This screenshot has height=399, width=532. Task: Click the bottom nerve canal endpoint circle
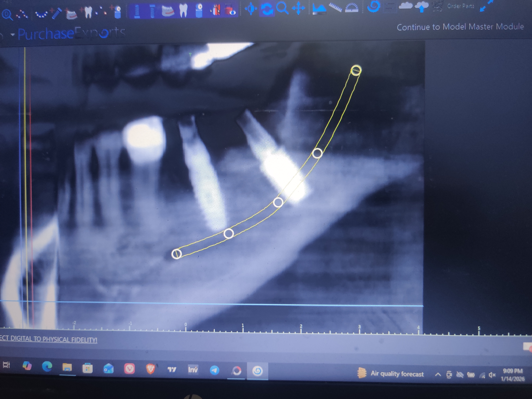[x=177, y=254]
